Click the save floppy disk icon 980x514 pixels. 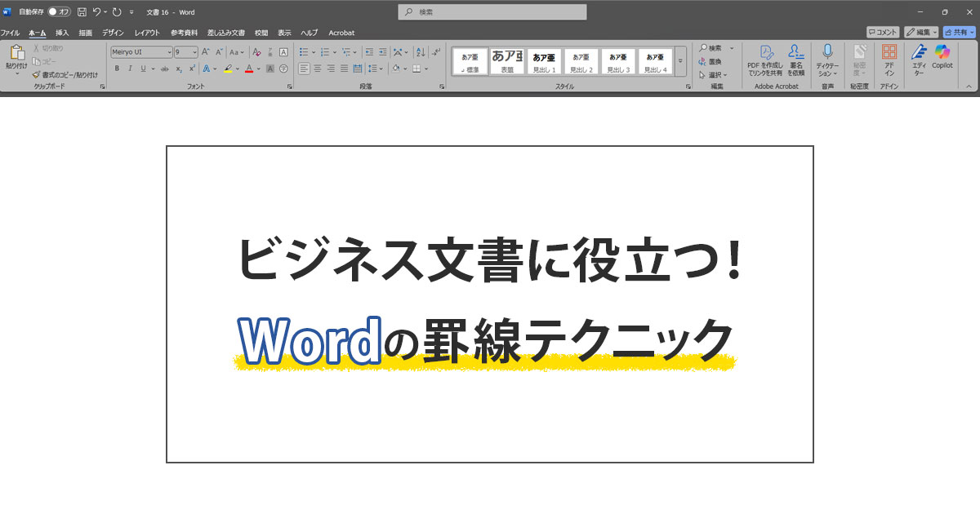coord(82,12)
